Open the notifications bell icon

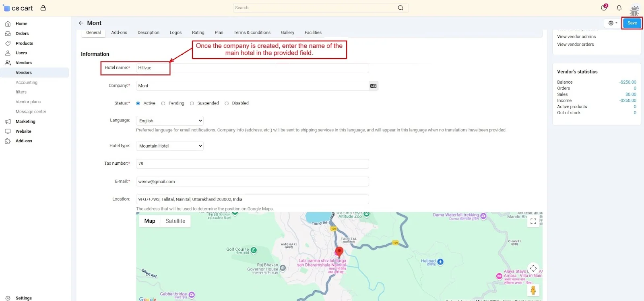(x=619, y=8)
